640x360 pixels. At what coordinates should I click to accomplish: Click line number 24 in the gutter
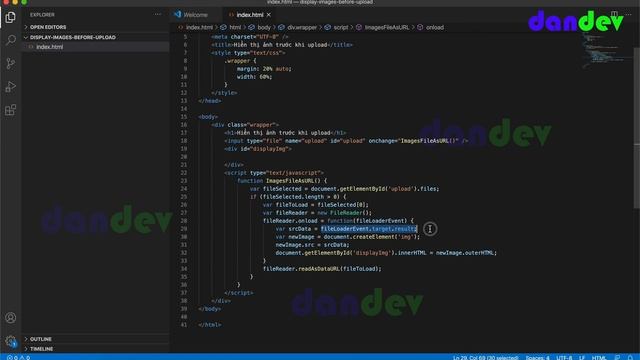point(184,189)
